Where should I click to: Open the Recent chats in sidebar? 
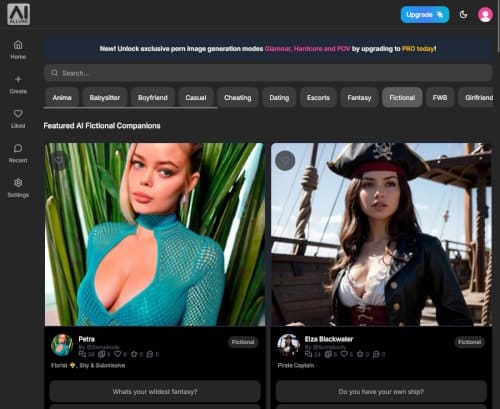18,153
